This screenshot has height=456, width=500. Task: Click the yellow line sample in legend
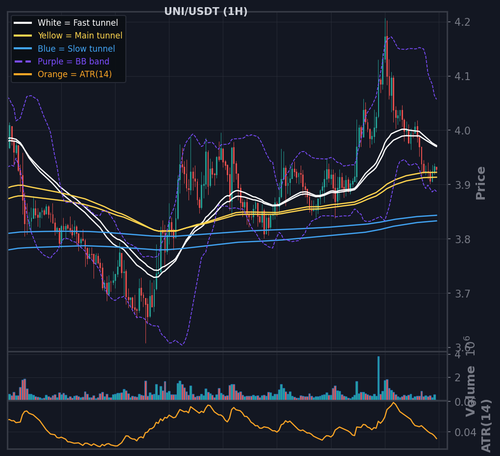pos(23,35)
